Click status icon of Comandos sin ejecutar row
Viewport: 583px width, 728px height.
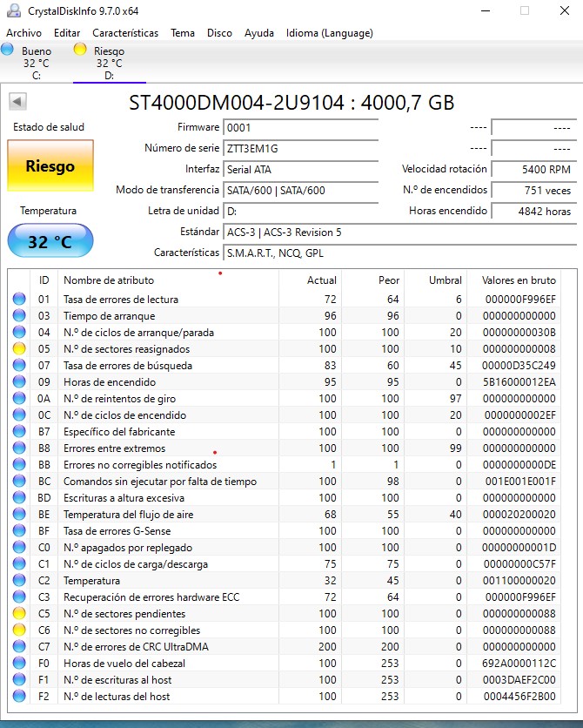(19, 481)
